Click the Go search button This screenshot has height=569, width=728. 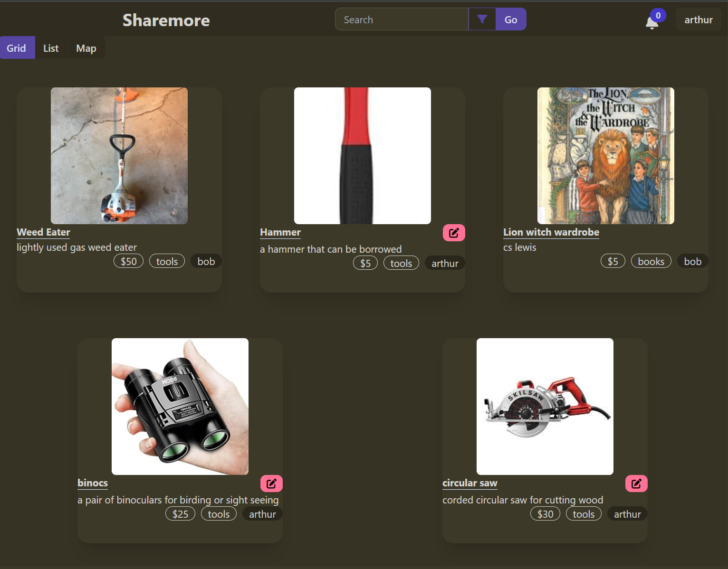coord(511,19)
